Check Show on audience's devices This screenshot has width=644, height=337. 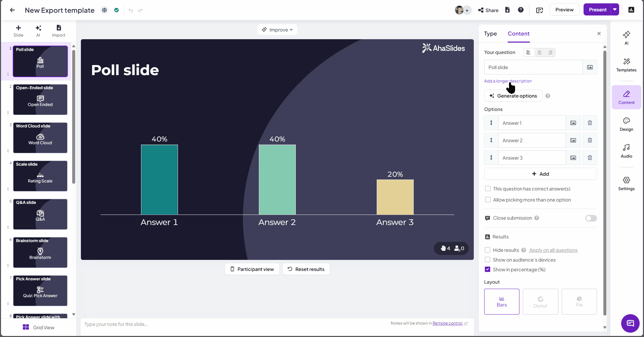tap(488, 260)
